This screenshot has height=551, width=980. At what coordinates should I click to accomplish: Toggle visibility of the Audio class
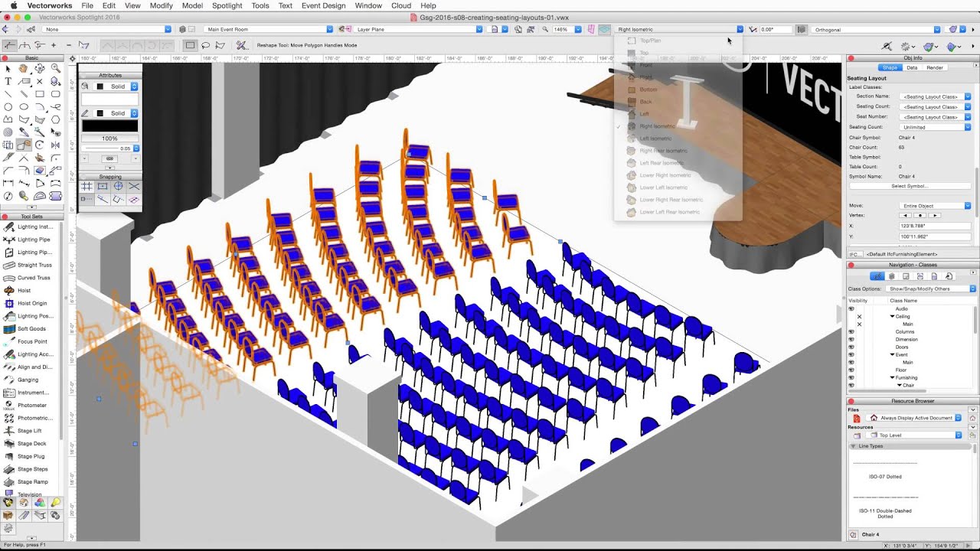click(x=851, y=308)
